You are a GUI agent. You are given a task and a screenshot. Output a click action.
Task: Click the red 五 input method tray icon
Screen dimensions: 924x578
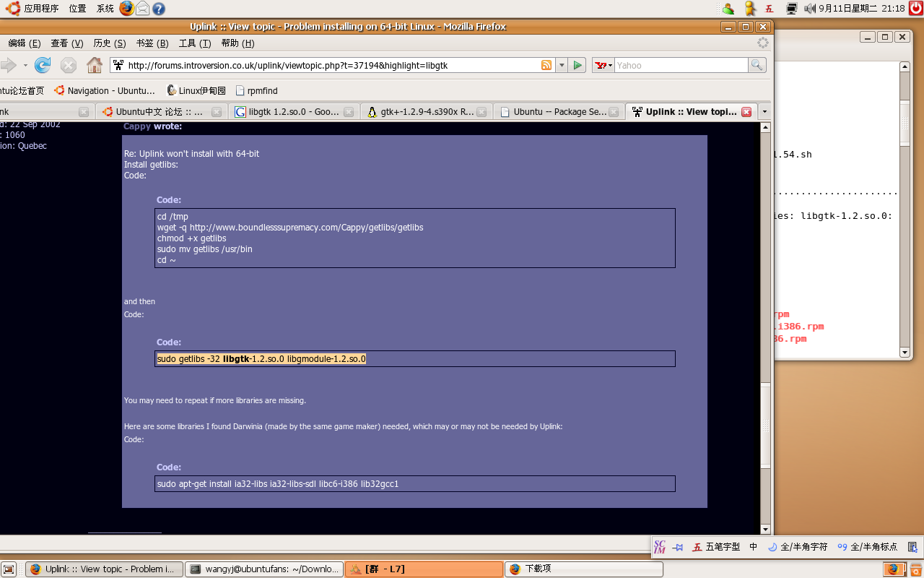[x=770, y=9]
